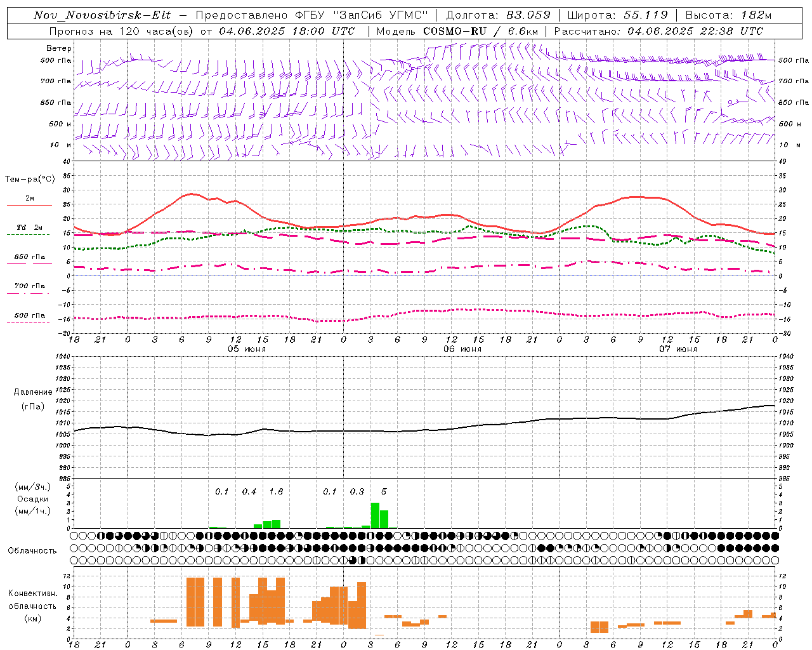This screenshot has height=650, width=812.
Task: Click the Облачность cloudiness label
Action: click(32, 551)
